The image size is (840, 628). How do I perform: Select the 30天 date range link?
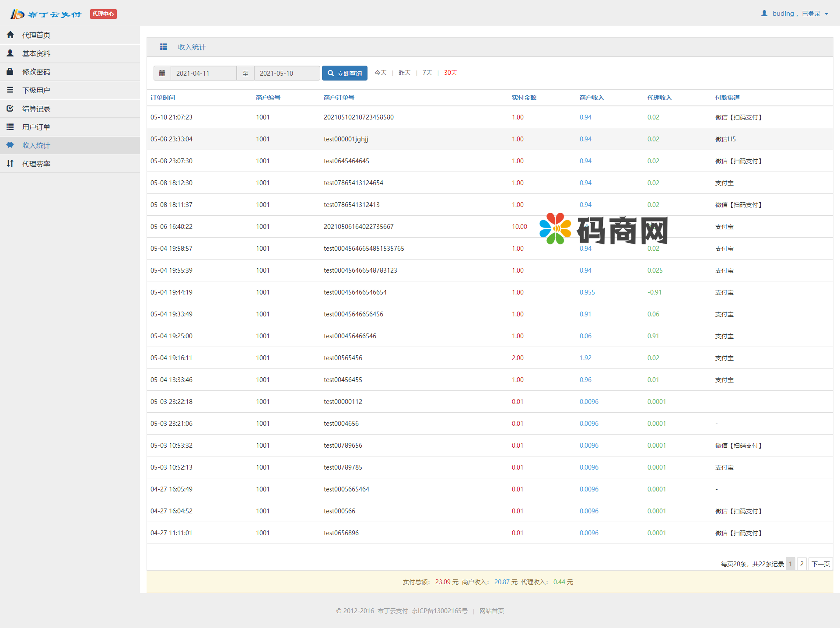(451, 73)
